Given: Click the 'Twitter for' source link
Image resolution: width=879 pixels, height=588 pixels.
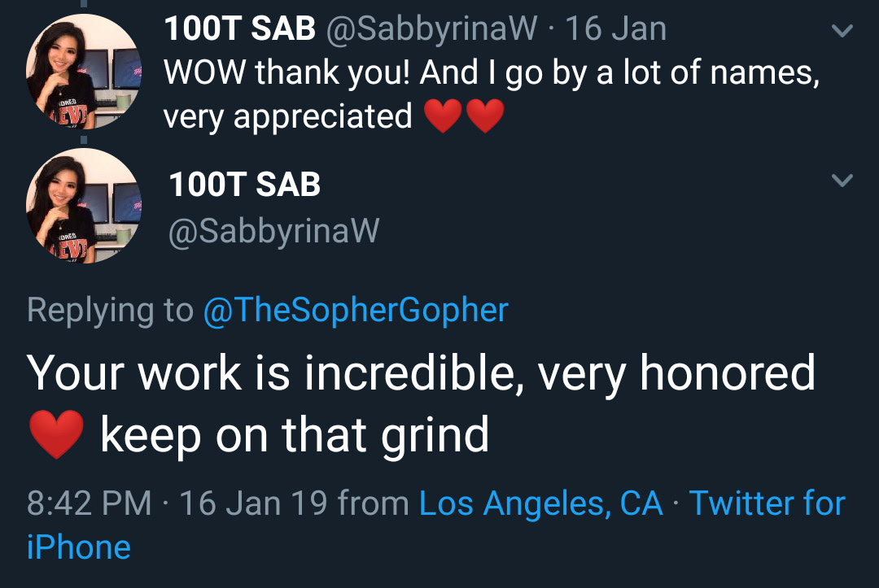Looking at the screenshot, I should click(767, 503).
